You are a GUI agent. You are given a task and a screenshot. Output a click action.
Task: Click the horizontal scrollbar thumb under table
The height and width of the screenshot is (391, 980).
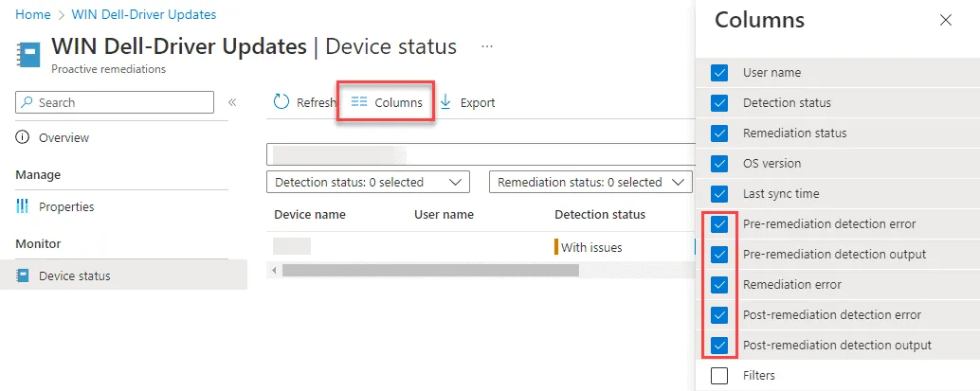click(430, 271)
